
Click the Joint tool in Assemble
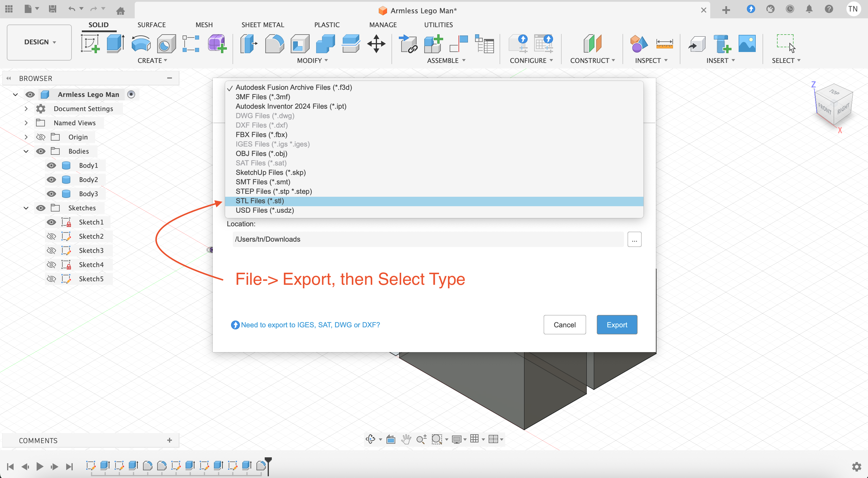(x=459, y=44)
